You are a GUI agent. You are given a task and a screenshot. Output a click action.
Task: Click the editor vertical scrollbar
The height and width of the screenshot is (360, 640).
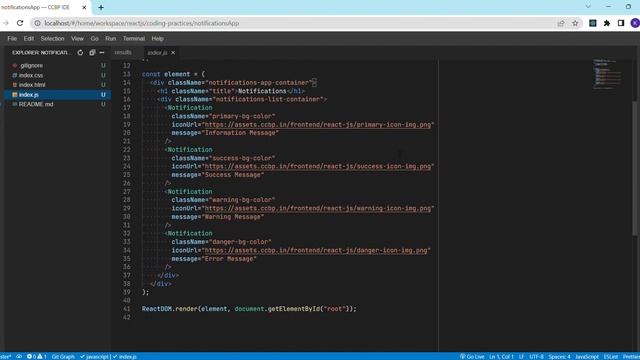(x=635, y=167)
